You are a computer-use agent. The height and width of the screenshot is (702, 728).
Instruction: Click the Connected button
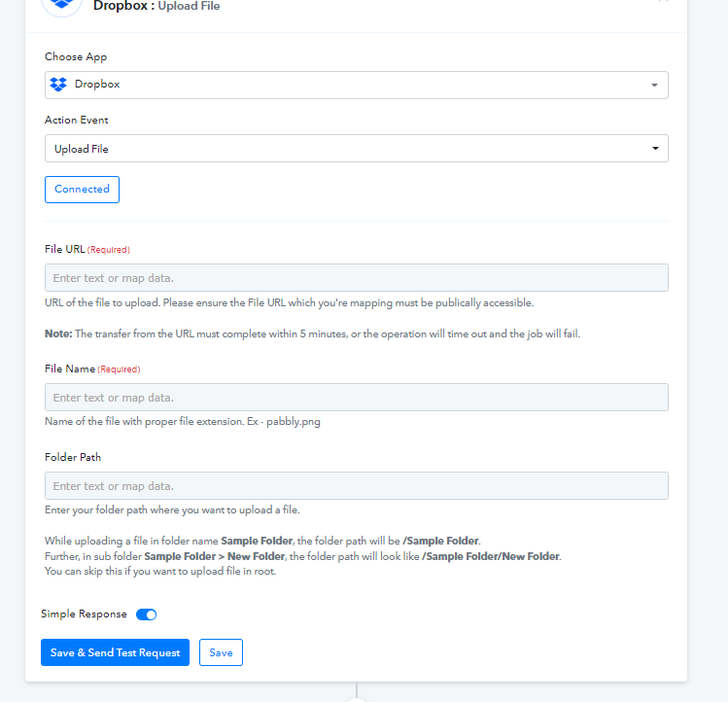pos(82,190)
